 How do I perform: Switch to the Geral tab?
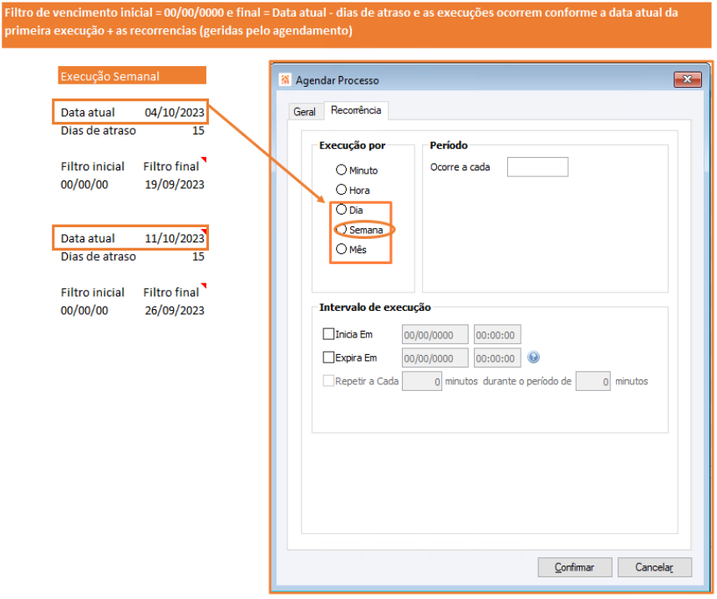click(x=305, y=112)
